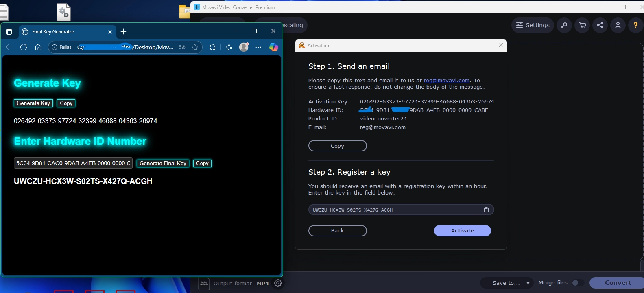Open output format gear settings
Image resolution: width=644 pixels, height=293 pixels.
[x=278, y=283]
